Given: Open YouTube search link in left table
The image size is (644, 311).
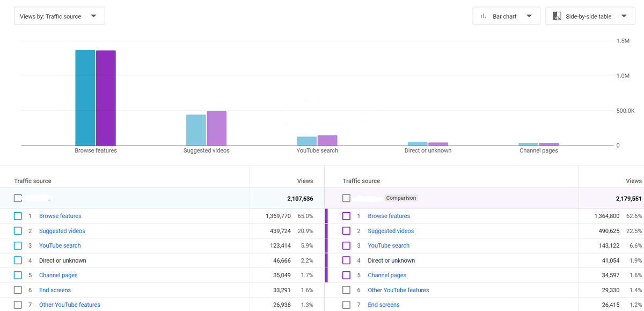Looking at the screenshot, I should pos(60,245).
